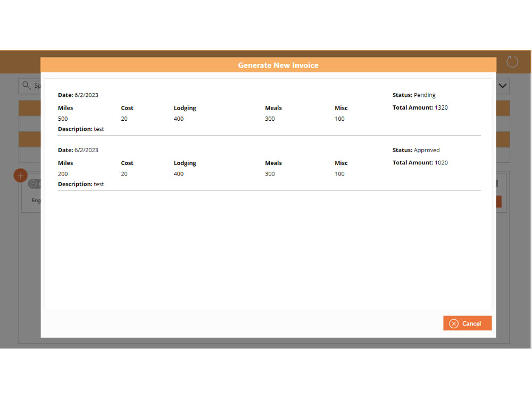
Task: Select the Meals value 300 on pending expense
Action: (270, 119)
